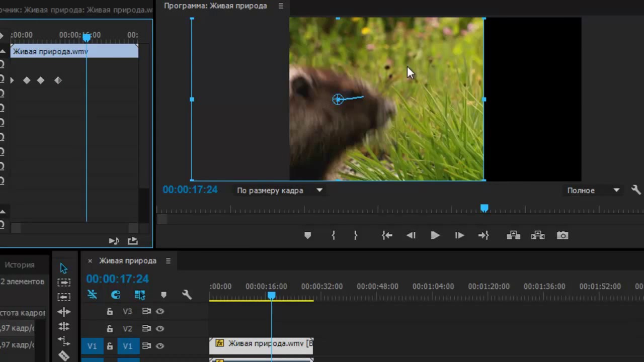
Task: Select V3 track target
Action: [128, 312]
